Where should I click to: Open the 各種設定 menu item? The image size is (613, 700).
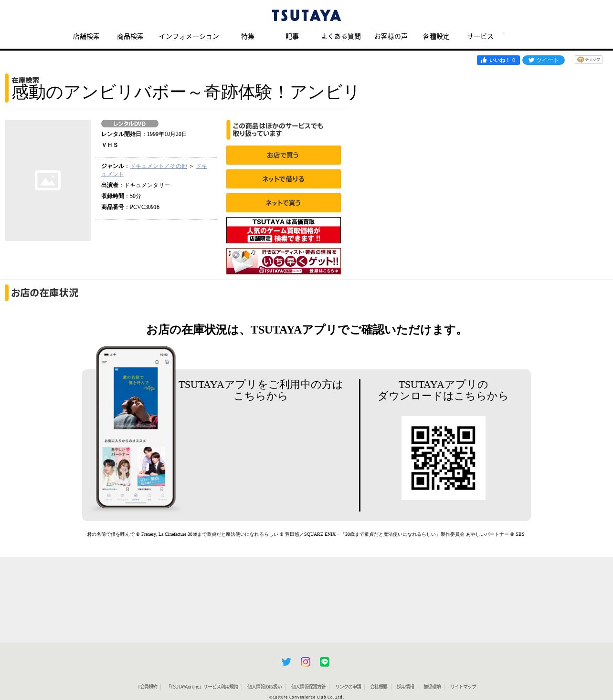436,36
